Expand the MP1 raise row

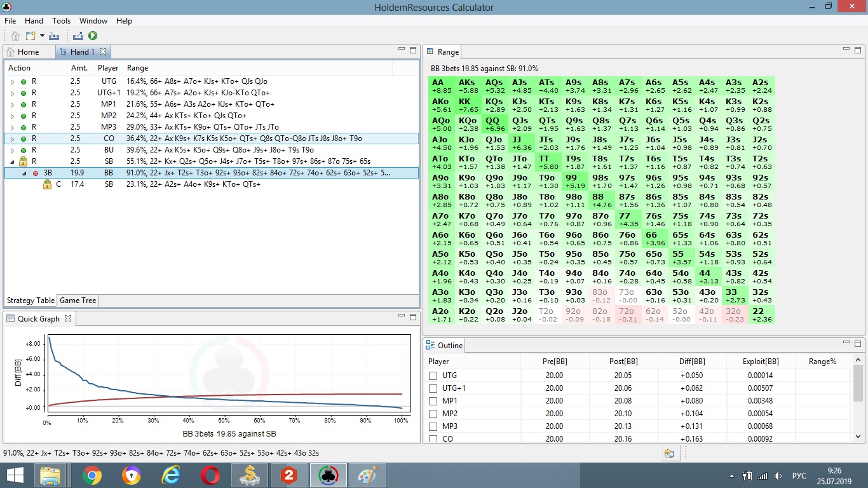pos(12,104)
